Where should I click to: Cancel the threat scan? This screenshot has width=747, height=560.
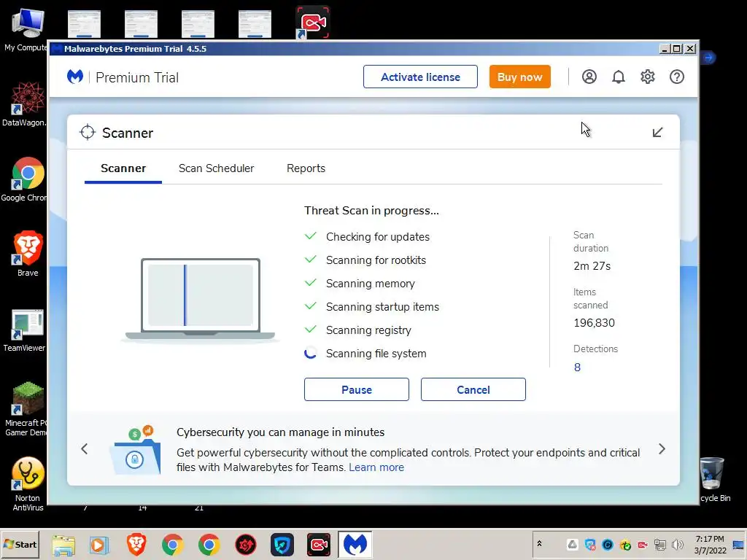[x=473, y=389]
